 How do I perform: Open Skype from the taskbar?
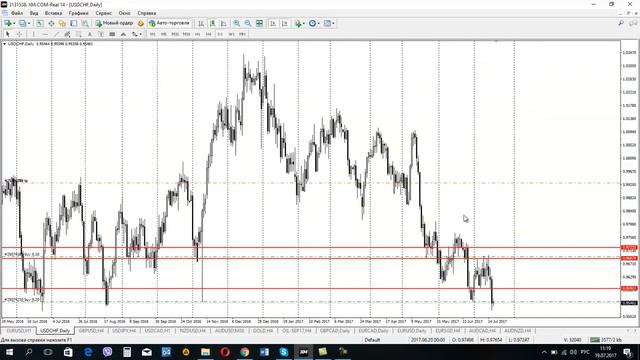coord(284,352)
